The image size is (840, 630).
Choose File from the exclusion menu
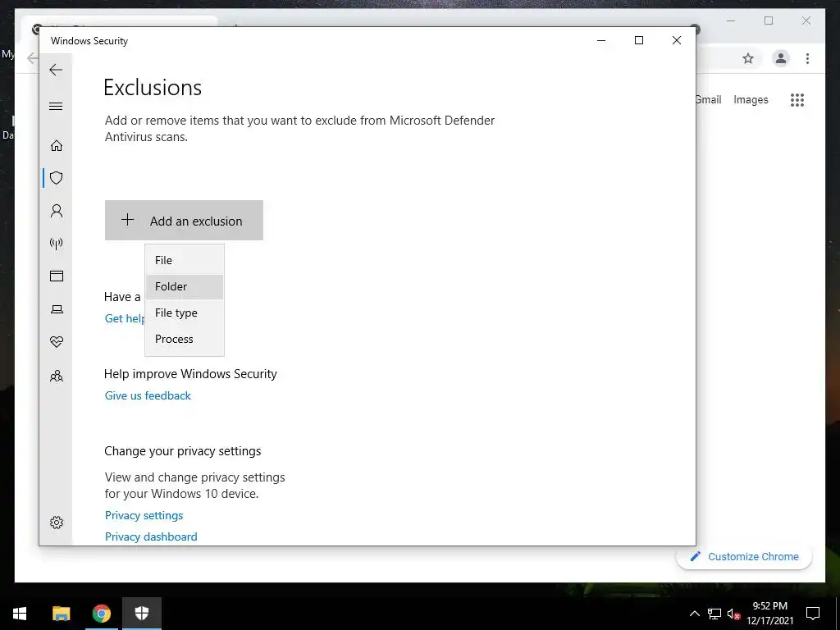tap(185, 260)
